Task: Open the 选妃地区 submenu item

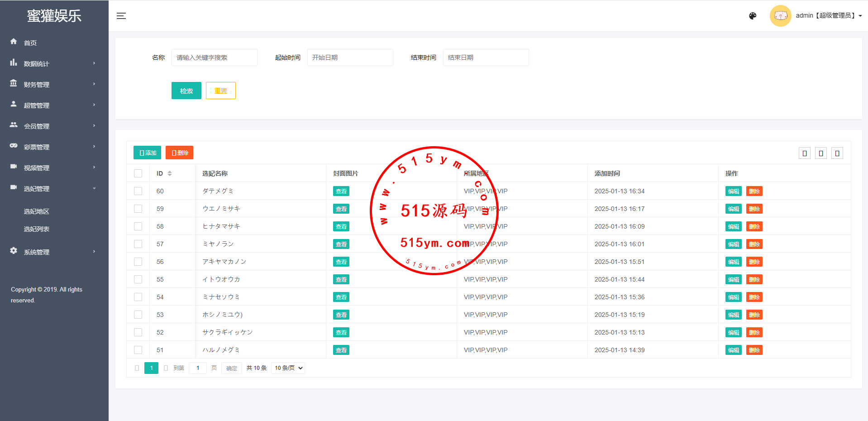Action: click(37, 211)
